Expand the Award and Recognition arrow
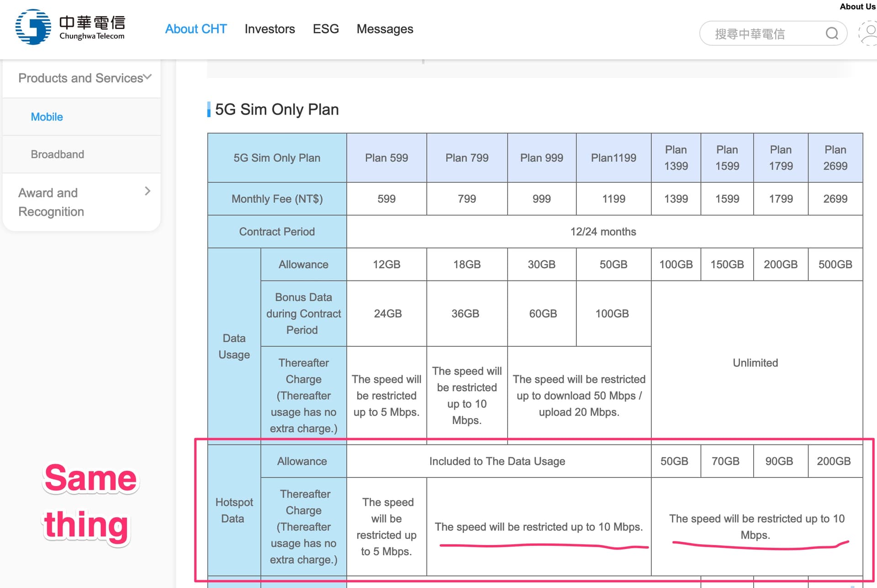This screenshot has height=588, width=877. (x=147, y=191)
